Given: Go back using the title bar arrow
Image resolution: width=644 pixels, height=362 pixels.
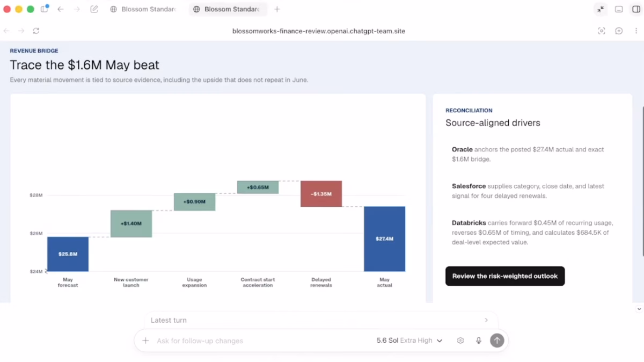Looking at the screenshot, I should point(61,9).
